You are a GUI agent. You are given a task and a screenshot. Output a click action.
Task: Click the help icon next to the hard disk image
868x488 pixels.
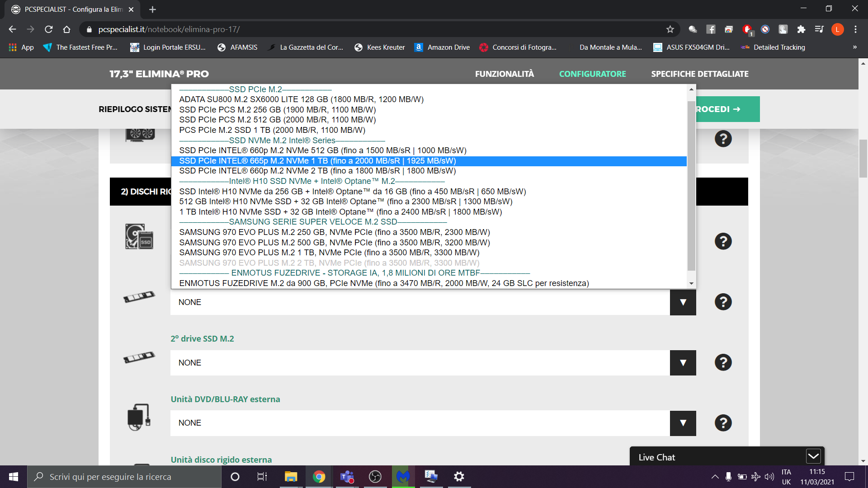point(723,241)
